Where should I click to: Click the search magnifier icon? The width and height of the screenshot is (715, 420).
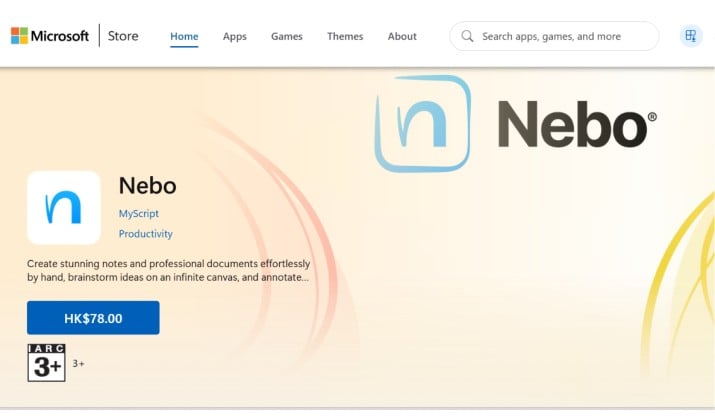tap(467, 36)
